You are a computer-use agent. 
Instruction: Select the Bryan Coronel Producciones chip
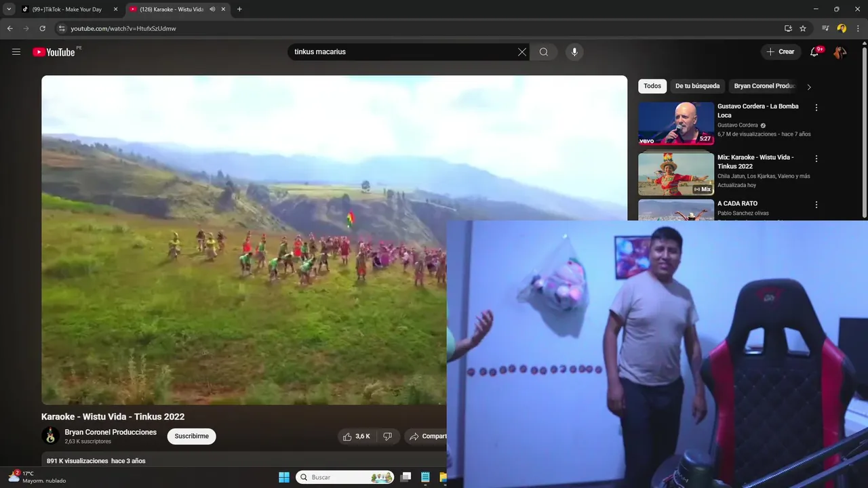tap(764, 86)
